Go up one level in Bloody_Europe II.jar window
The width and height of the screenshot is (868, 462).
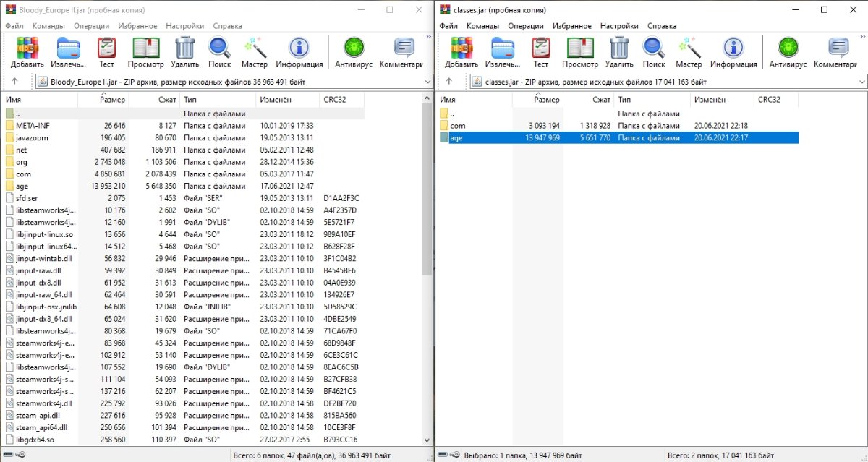(x=14, y=81)
